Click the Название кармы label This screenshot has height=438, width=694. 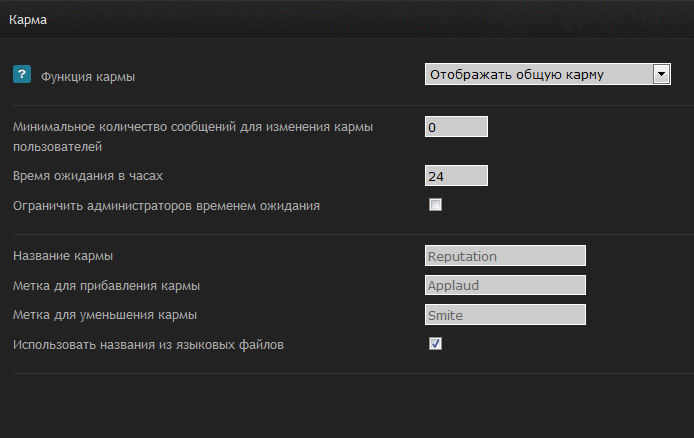coord(63,256)
